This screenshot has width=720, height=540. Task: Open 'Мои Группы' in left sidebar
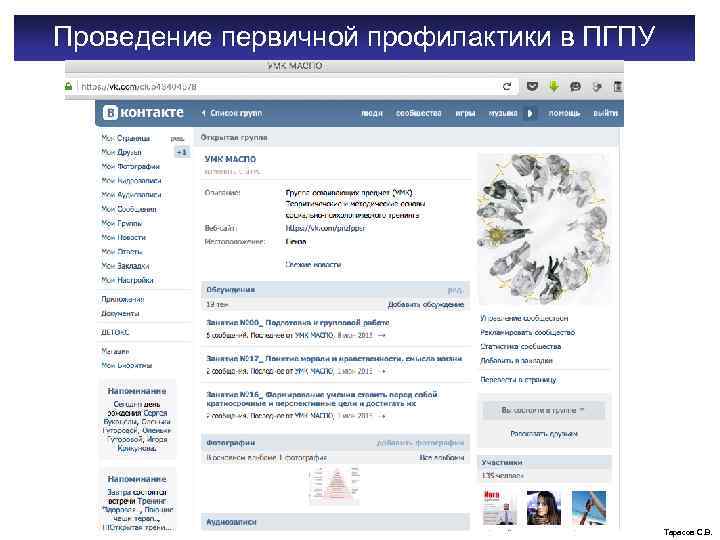click(122, 223)
